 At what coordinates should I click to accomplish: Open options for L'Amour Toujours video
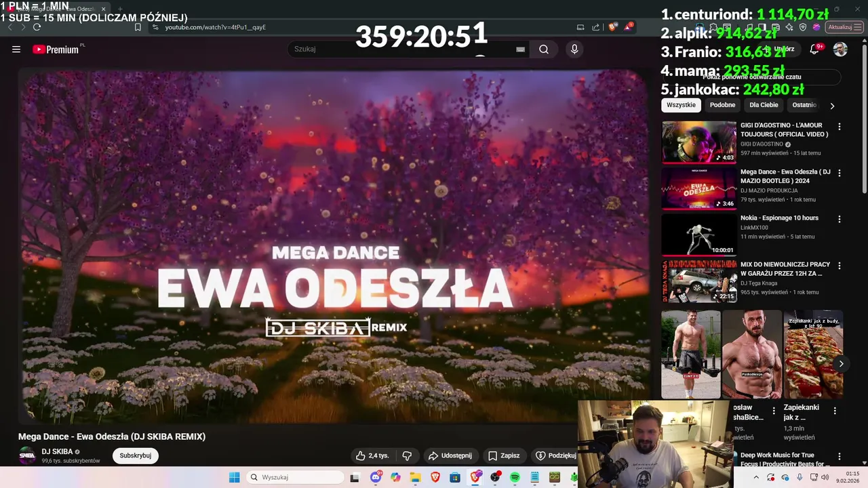[840, 127]
